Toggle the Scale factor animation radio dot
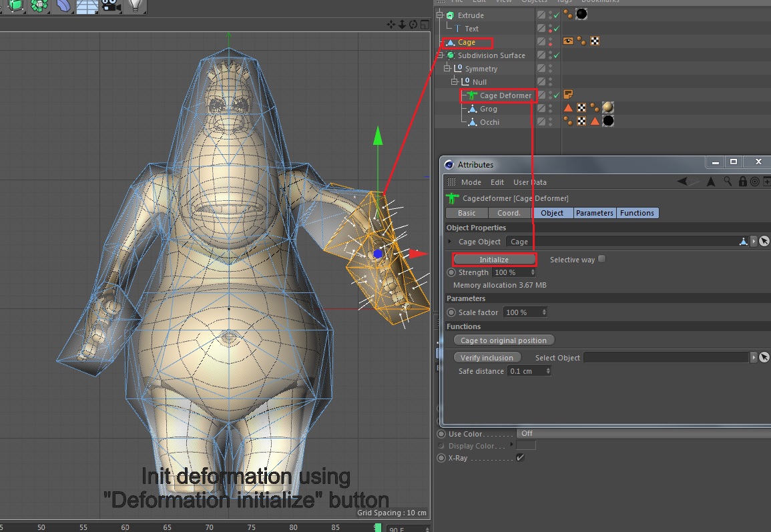 (x=451, y=312)
